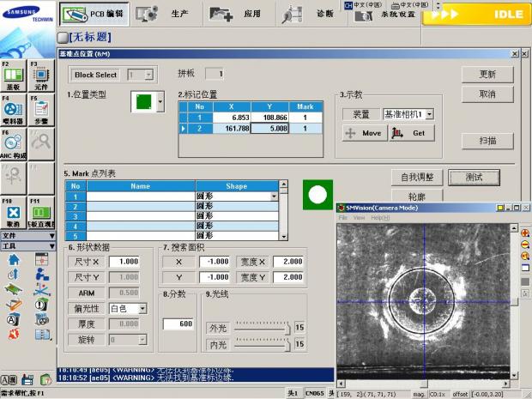Click the blue operator figure tool icon
This screenshot has width=532, height=399.
(x=42, y=274)
